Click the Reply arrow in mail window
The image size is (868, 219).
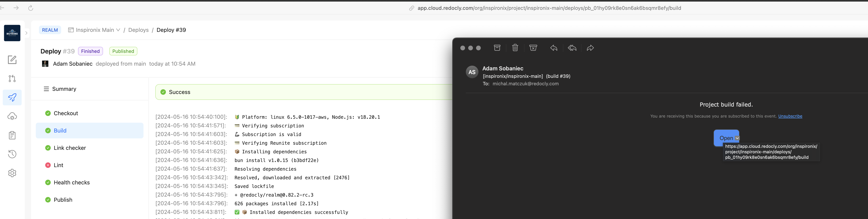pyautogui.click(x=554, y=48)
